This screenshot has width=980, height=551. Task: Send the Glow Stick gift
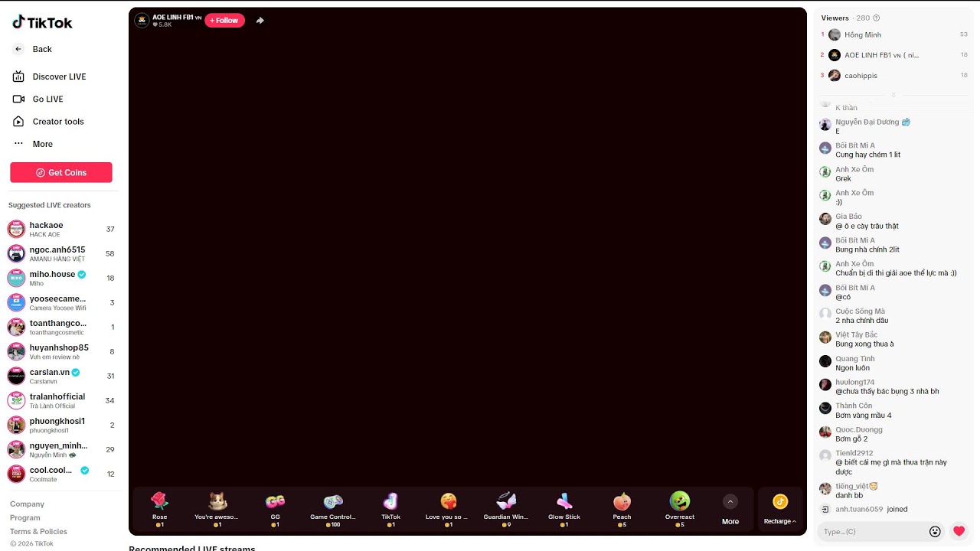click(x=564, y=510)
